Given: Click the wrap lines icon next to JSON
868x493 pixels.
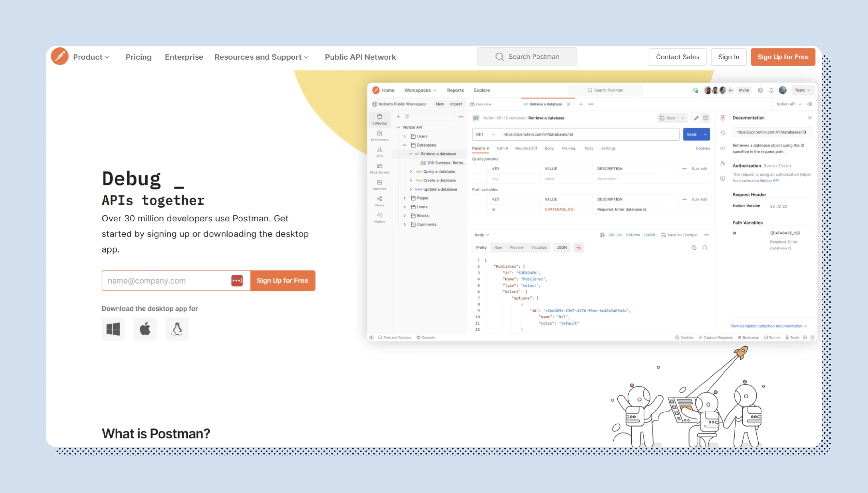Looking at the screenshot, I should (x=578, y=248).
